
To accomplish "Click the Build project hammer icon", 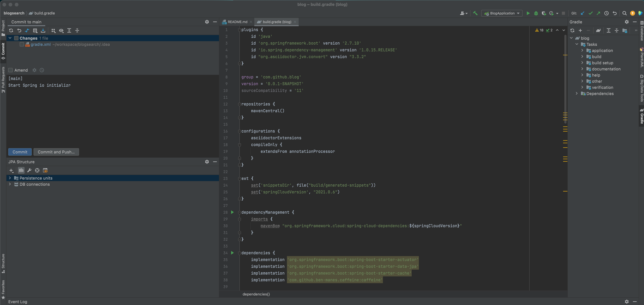I will coord(475,13).
